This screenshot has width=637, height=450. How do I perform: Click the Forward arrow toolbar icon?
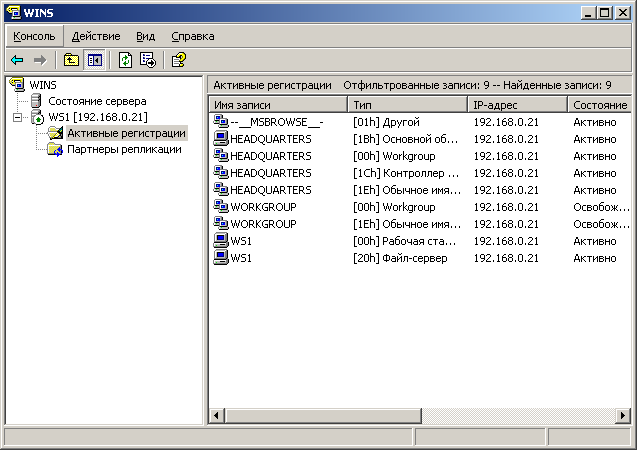[x=40, y=61]
